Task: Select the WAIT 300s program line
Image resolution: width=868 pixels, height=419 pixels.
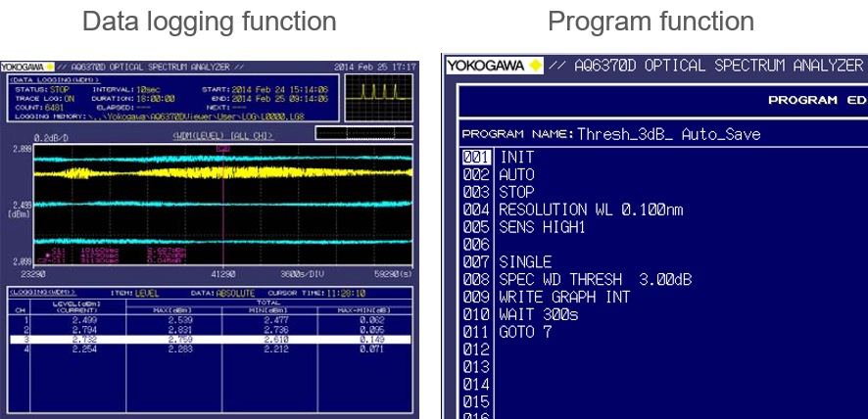Action: (538, 314)
